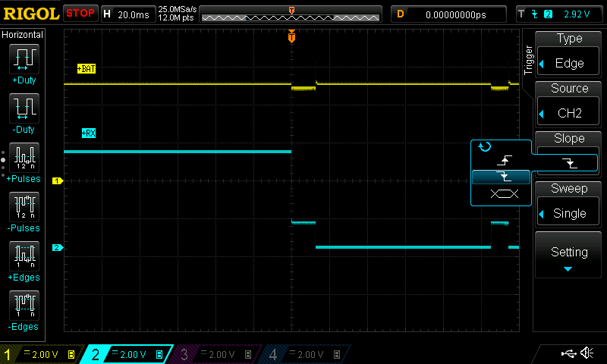Select the +Pulses measurement icon
The height and width of the screenshot is (364, 607).
click(24, 158)
